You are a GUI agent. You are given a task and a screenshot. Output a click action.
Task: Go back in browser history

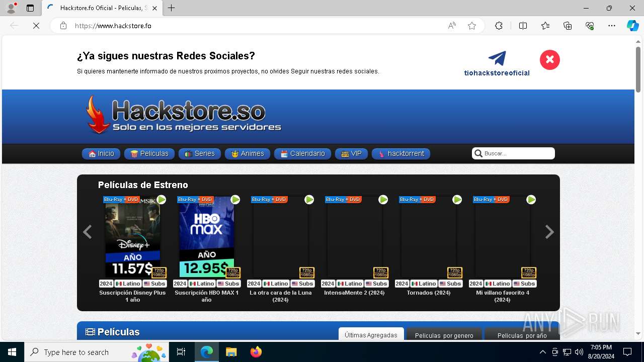tap(14, 26)
